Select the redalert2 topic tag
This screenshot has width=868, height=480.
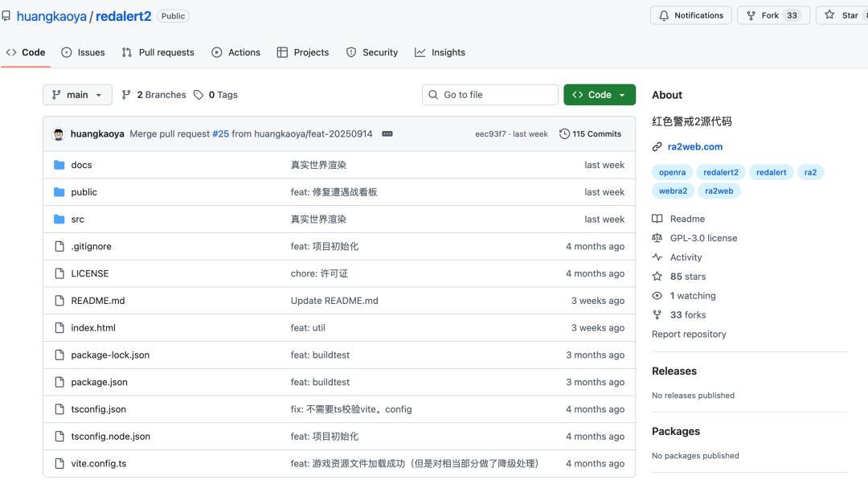[720, 172]
